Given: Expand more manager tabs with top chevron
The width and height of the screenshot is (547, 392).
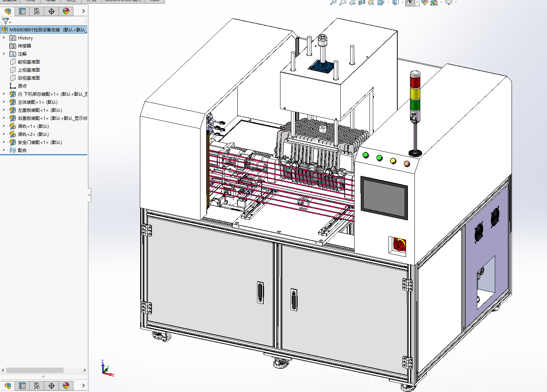Looking at the screenshot, I should 83,11.
